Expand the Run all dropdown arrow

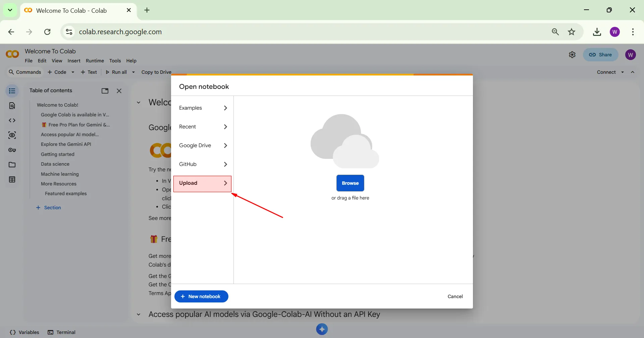pyautogui.click(x=133, y=72)
